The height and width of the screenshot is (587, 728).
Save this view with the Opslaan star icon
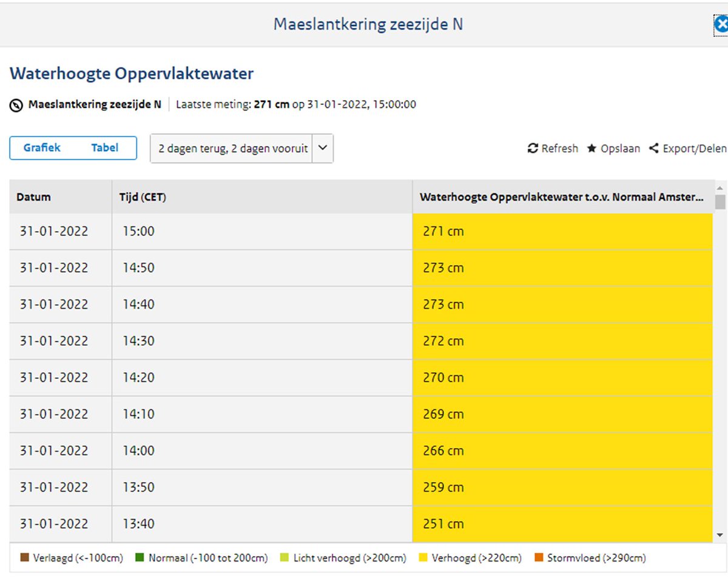click(591, 148)
